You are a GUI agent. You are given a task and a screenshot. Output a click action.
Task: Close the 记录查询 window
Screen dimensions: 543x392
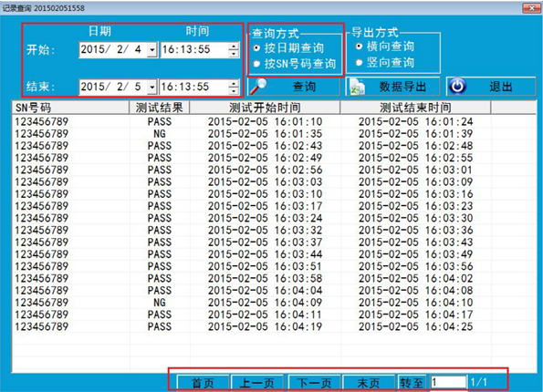coord(531,8)
